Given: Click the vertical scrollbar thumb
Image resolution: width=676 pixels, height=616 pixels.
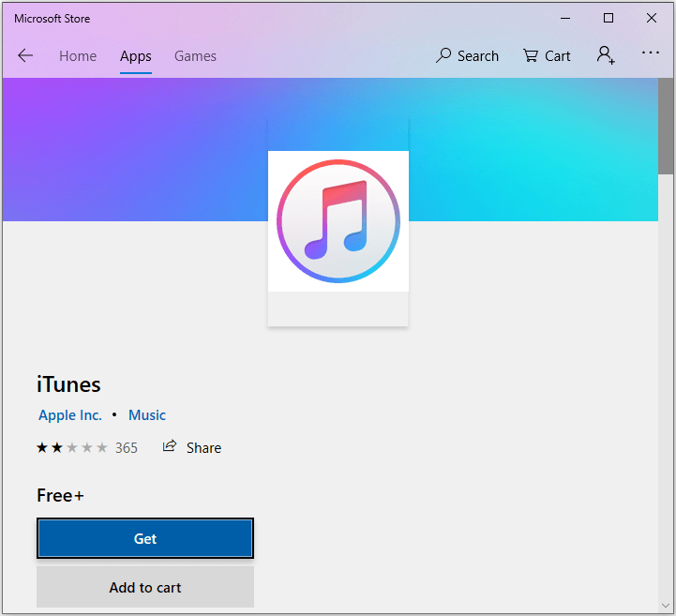Looking at the screenshot, I should 667,127.
